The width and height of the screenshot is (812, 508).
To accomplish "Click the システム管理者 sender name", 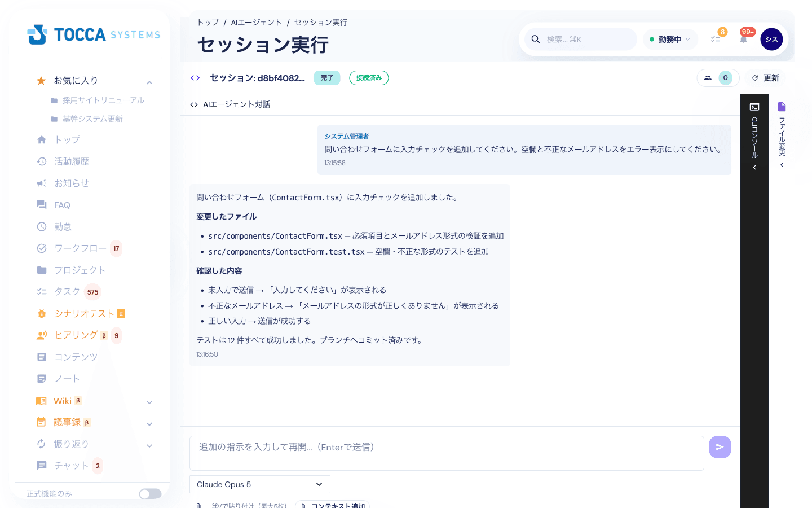I will 347,137.
